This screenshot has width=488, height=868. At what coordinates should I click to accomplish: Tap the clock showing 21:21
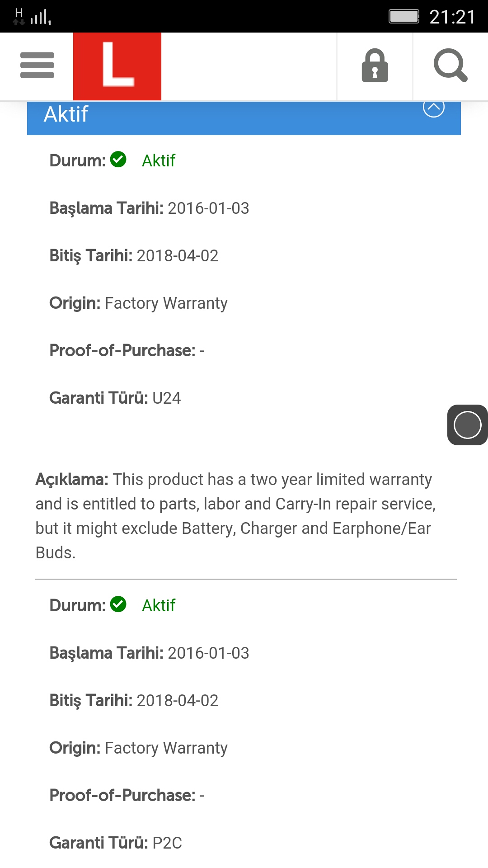point(452,17)
